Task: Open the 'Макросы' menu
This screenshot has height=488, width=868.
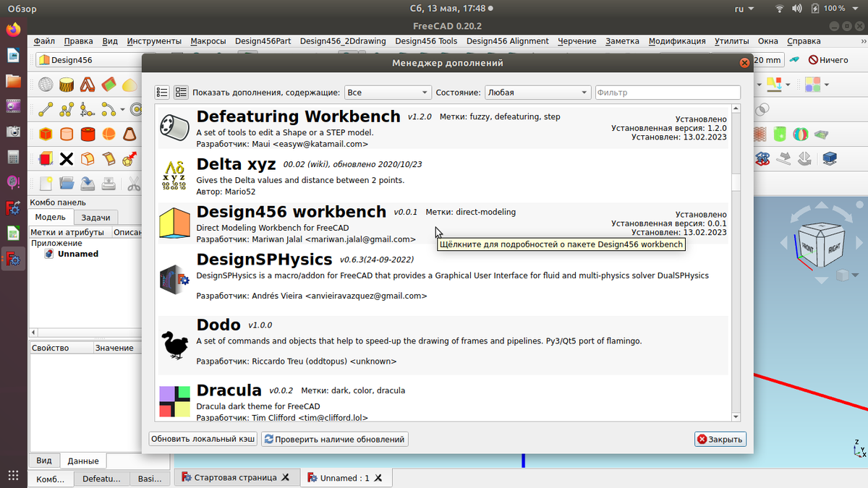Action: coord(208,41)
